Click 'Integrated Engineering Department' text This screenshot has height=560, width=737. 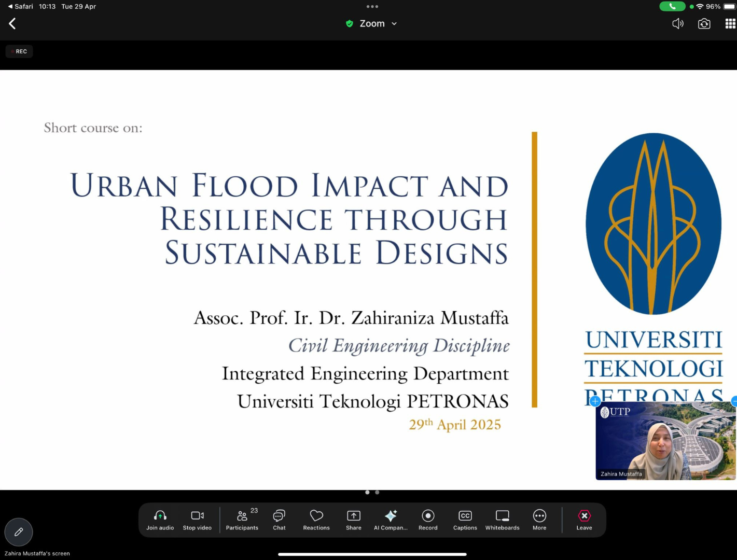point(365,373)
